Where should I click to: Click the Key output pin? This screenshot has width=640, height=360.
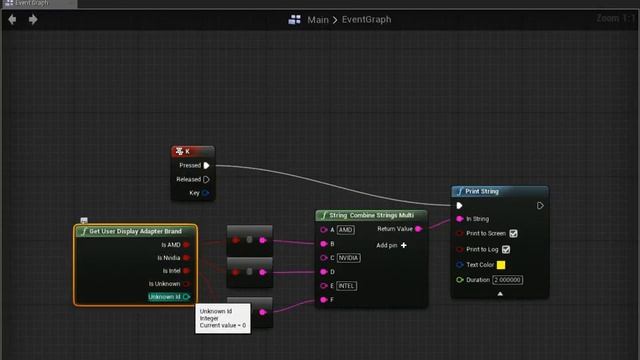[x=205, y=193]
